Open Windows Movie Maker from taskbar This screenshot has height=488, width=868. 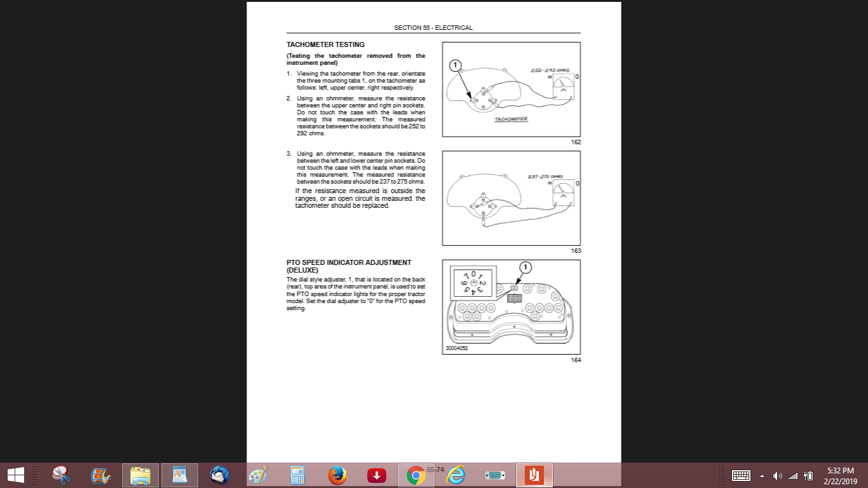point(101,475)
